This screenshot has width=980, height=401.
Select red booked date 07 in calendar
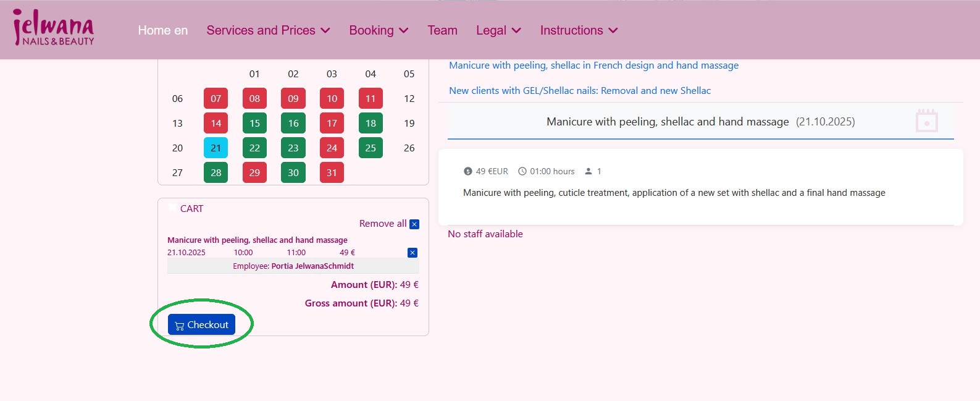(216, 99)
